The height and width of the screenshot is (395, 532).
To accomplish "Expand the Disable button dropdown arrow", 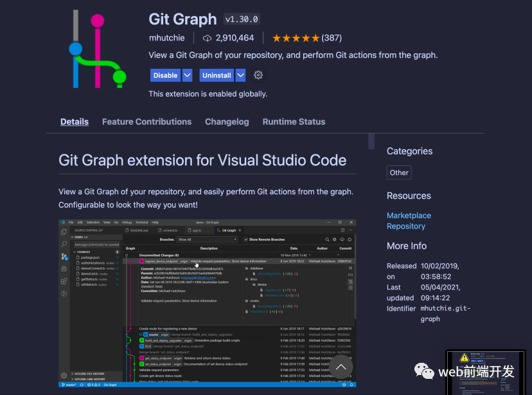I will [x=188, y=75].
